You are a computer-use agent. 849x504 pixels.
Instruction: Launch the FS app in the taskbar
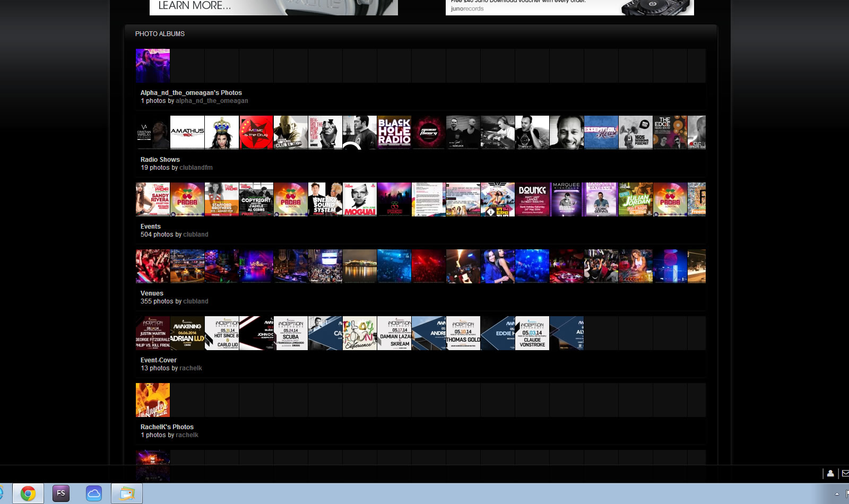coord(61,493)
